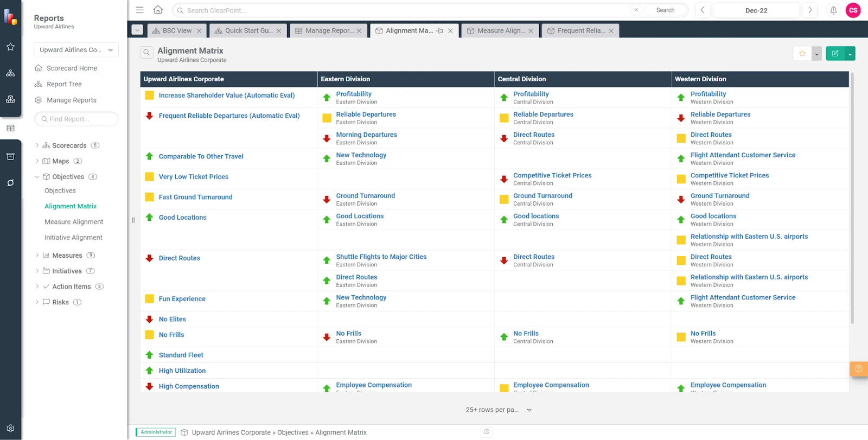Screen dimensions: 868x440
Task: Open Increase Shareholder Value objective link
Action: [226, 95]
